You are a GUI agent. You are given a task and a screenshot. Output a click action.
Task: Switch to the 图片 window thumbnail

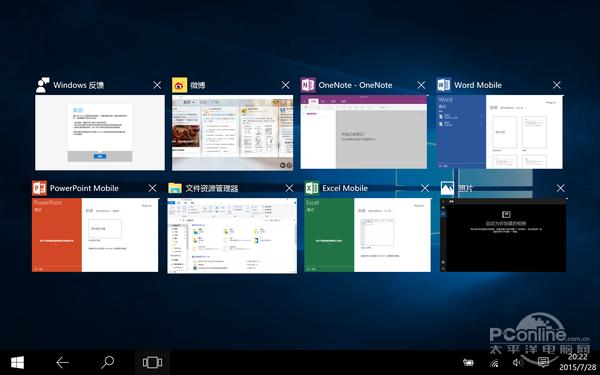coord(503,235)
